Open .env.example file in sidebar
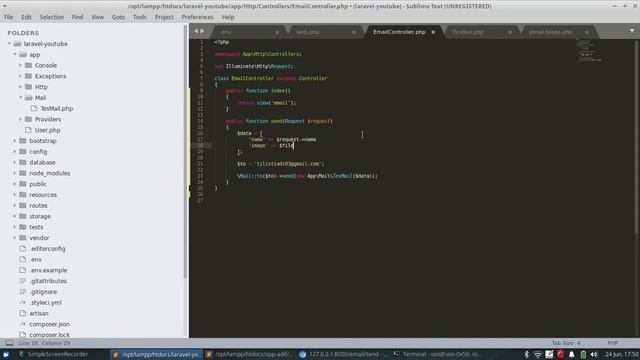Viewport: 640px width, 360px height. (49, 270)
